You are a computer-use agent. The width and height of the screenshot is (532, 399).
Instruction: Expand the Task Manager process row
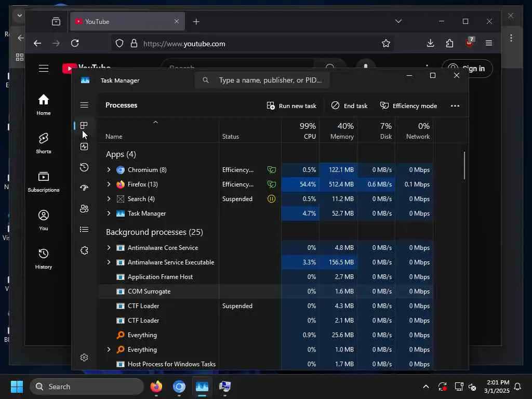click(x=109, y=214)
